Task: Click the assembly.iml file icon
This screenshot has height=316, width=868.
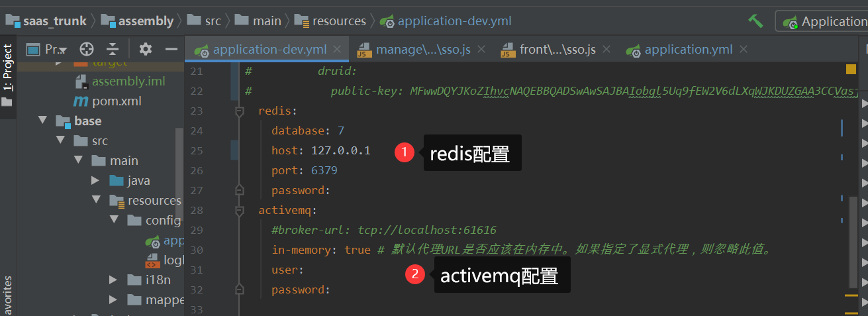Action: [x=81, y=81]
